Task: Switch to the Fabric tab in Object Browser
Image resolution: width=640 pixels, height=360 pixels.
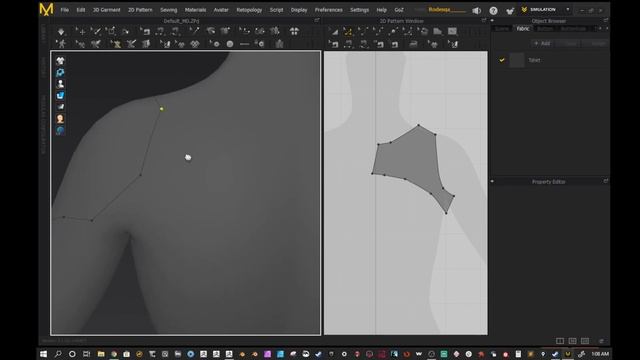Action: click(523, 29)
